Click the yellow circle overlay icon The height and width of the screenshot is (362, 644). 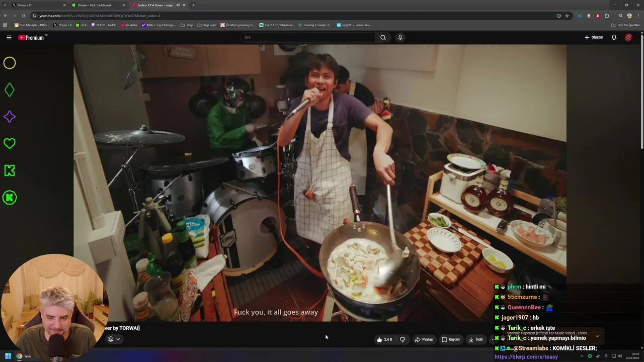click(10, 63)
